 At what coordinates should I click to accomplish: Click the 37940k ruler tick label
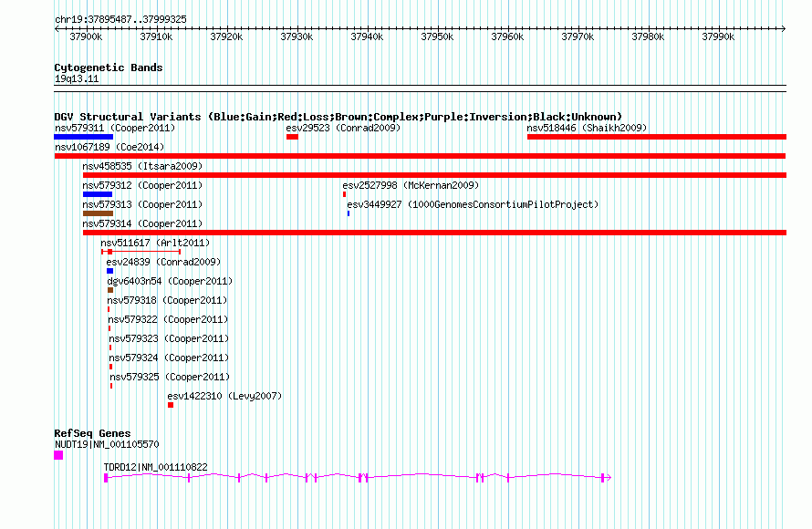pyautogui.click(x=367, y=36)
